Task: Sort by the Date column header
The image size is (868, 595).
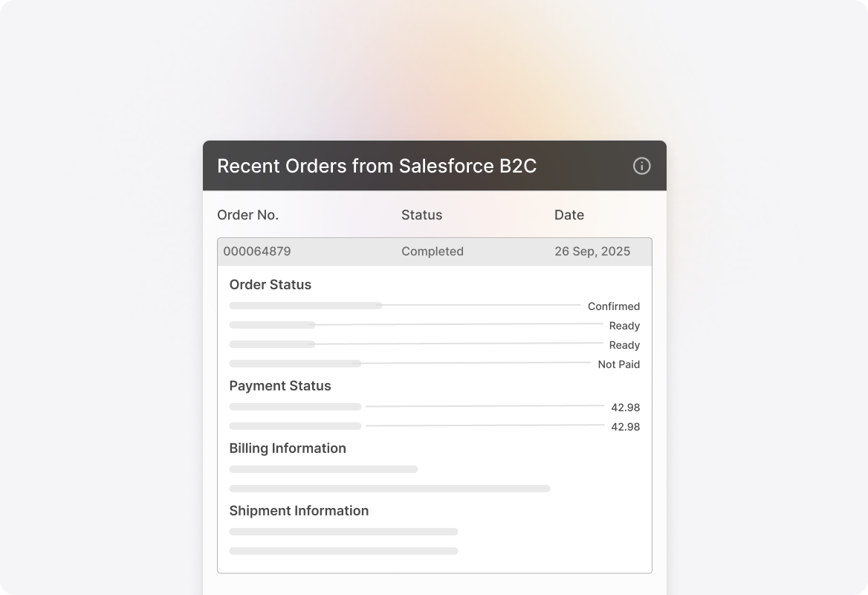Action: click(569, 215)
